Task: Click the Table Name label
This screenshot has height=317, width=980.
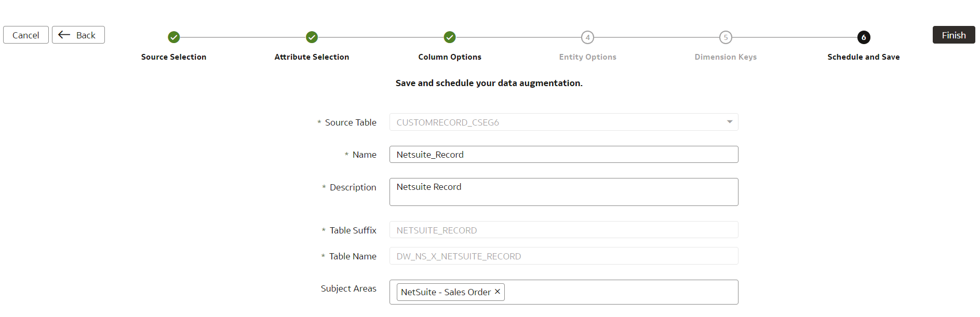Action: tap(353, 256)
